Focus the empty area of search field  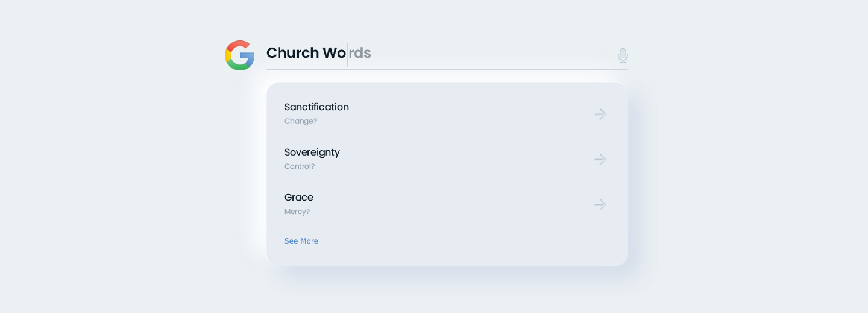pyautogui.click(x=489, y=54)
